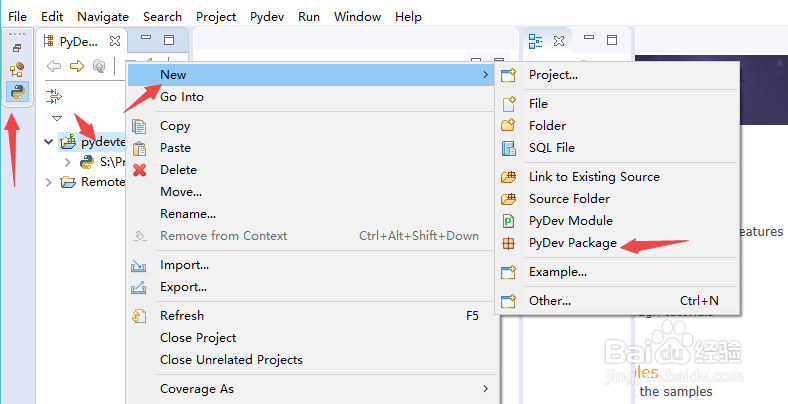The width and height of the screenshot is (788, 404).
Task: Select Refresh in the context menu
Action: pos(182,316)
